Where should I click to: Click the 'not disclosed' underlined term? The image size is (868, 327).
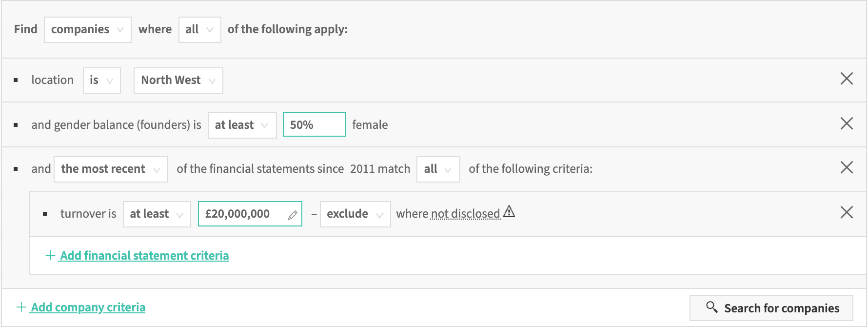tap(466, 214)
